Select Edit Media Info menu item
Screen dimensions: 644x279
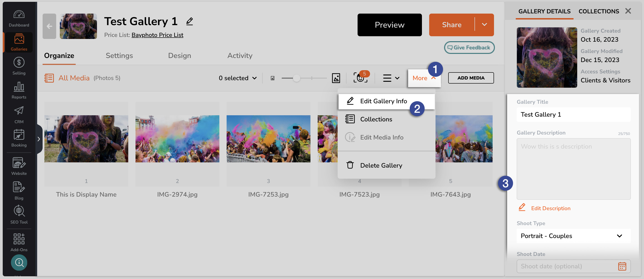click(387, 137)
